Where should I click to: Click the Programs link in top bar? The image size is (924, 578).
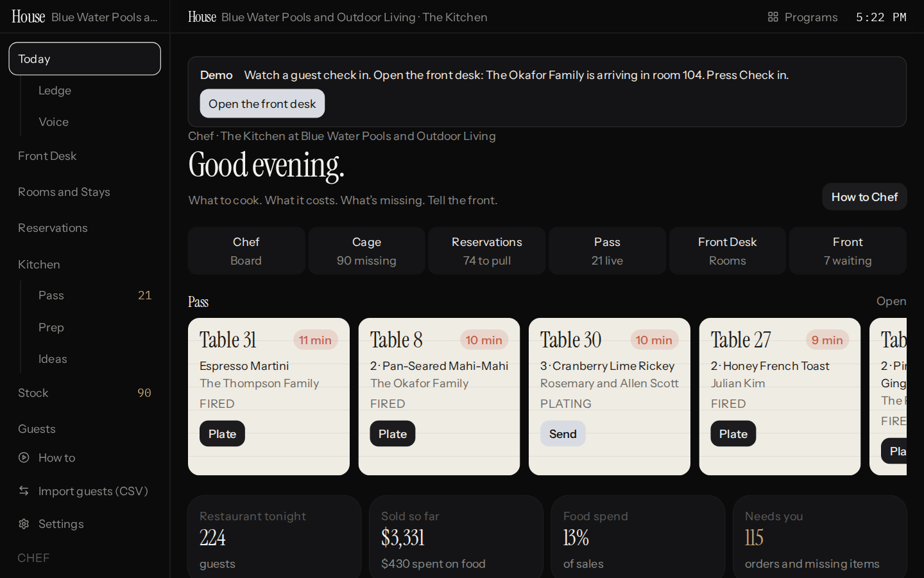point(803,17)
